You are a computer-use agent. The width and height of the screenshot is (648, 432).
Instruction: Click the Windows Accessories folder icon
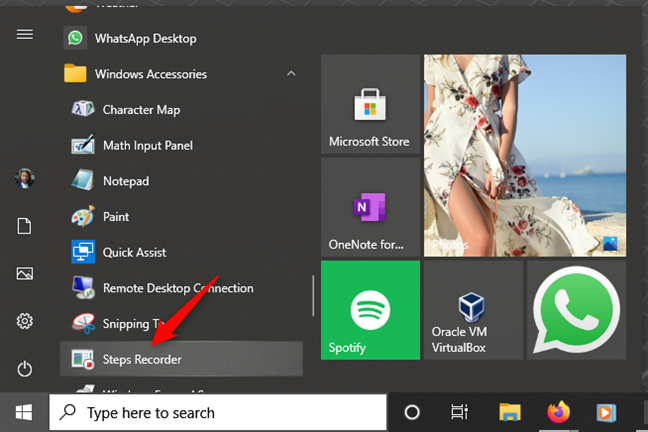75,74
